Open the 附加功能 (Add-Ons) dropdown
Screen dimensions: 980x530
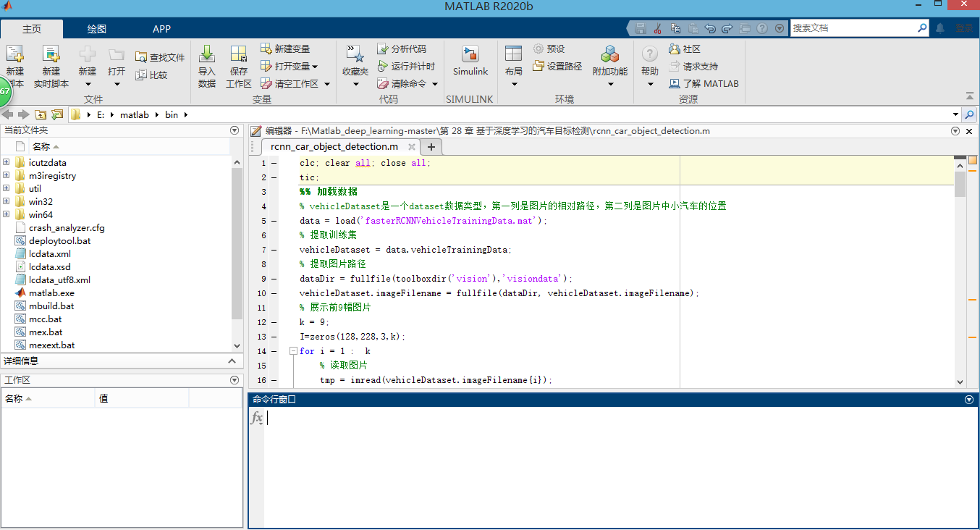[610, 84]
